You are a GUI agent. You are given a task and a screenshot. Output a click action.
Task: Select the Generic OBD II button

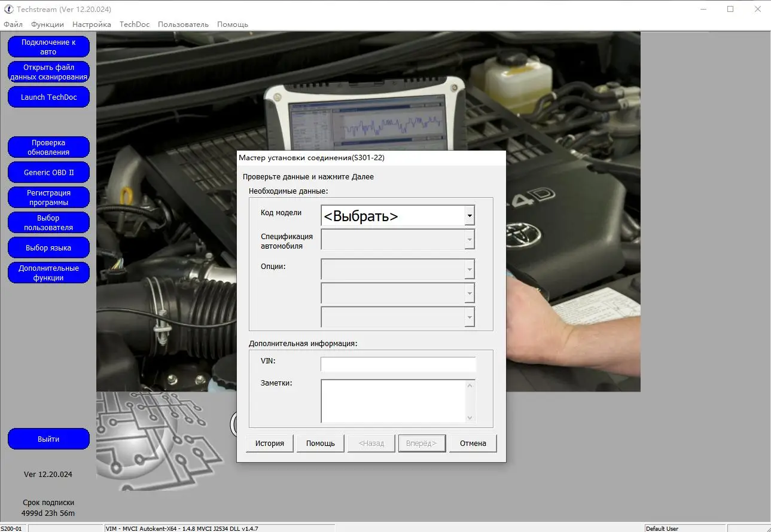[48, 172]
